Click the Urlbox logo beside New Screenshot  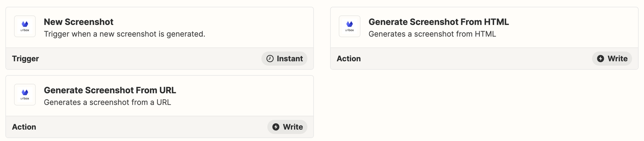pyautogui.click(x=25, y=26)
